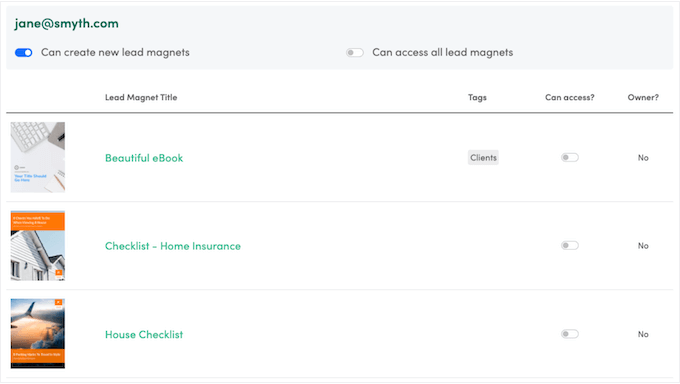Viewport: 680px width, 384px height.
Task: Open the Beautiful eBook lead magnet link
Action: 144,158
